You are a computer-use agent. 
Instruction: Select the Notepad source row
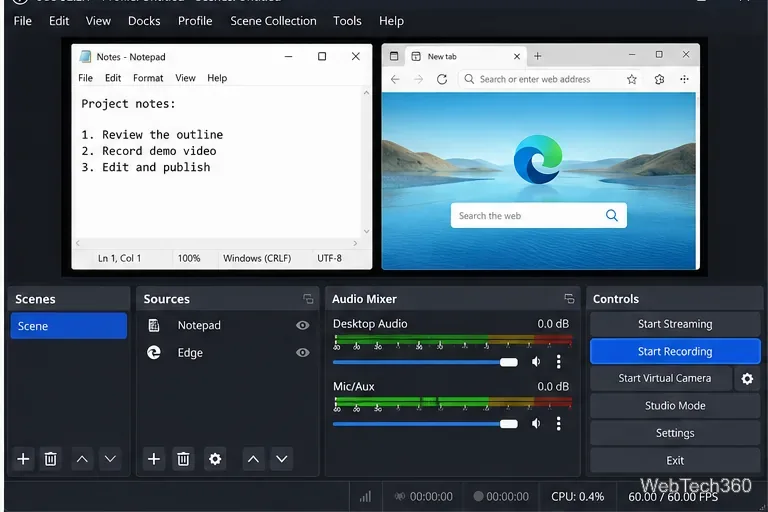point(228,325)
